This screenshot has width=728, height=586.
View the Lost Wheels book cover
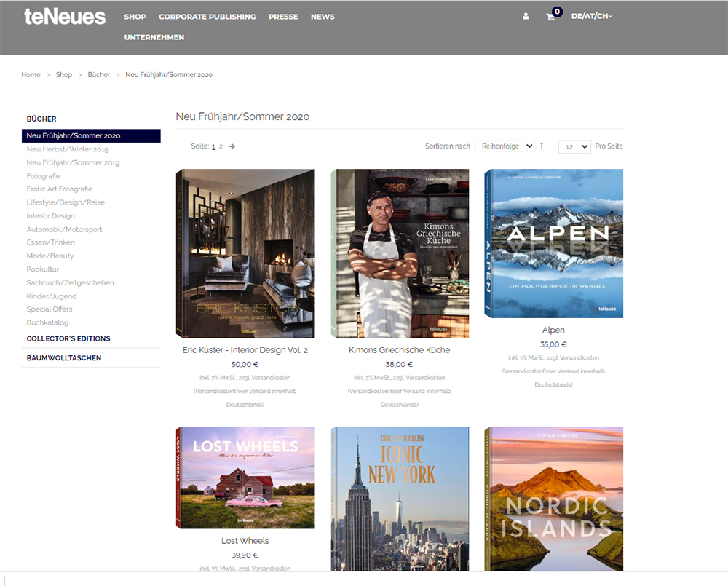click(x=245, y=478)
